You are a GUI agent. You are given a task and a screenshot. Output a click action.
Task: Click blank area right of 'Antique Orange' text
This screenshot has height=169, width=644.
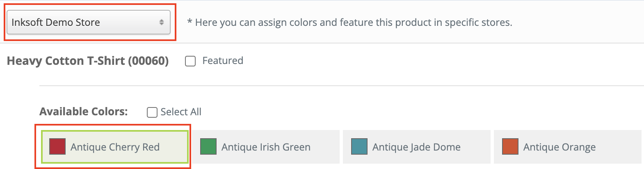[619, 147]
